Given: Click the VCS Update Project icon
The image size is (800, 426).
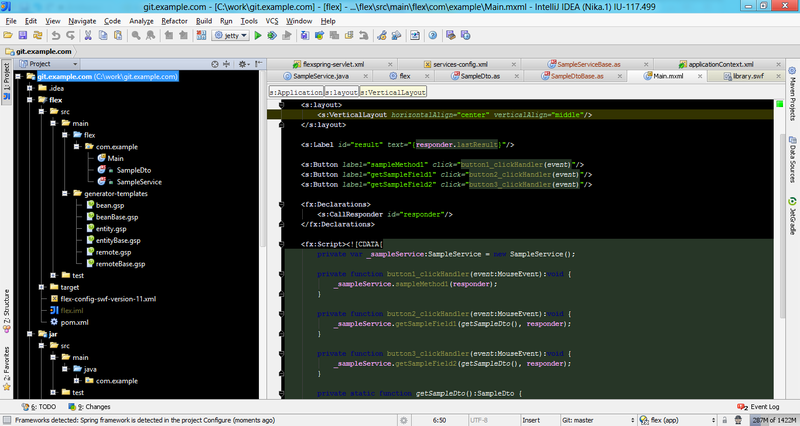Looking at the screenshot, I should coord(305,35).
